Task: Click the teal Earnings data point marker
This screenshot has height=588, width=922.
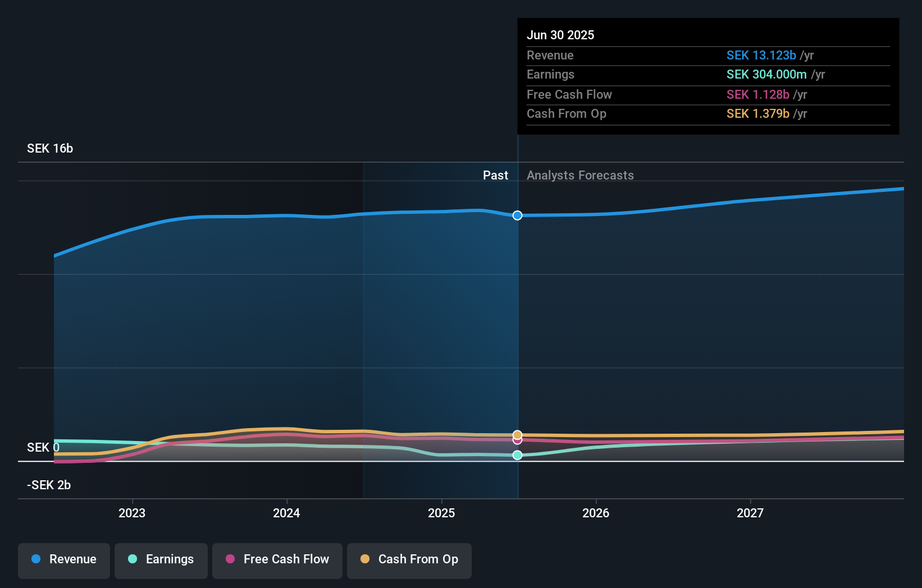Action: [517, 456]
